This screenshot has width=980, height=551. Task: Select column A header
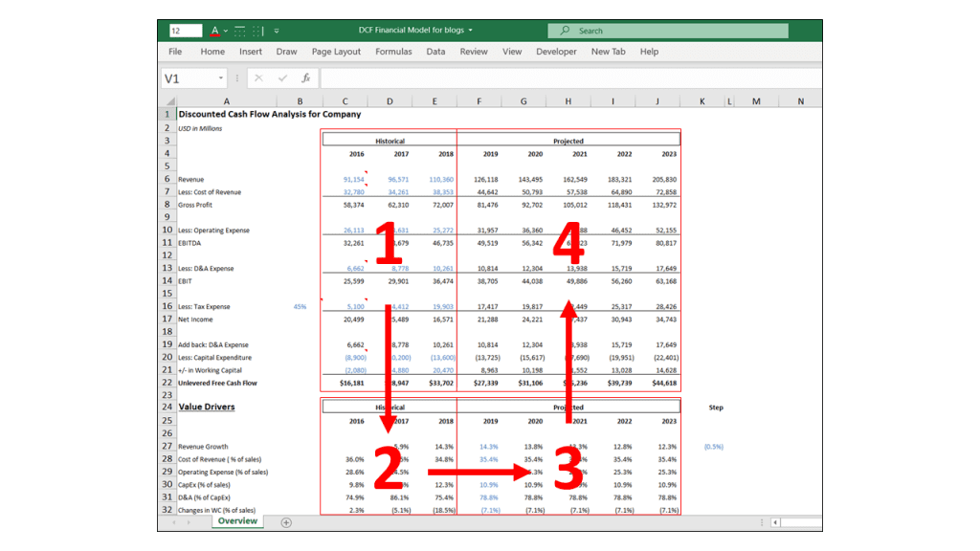point(226,101)
